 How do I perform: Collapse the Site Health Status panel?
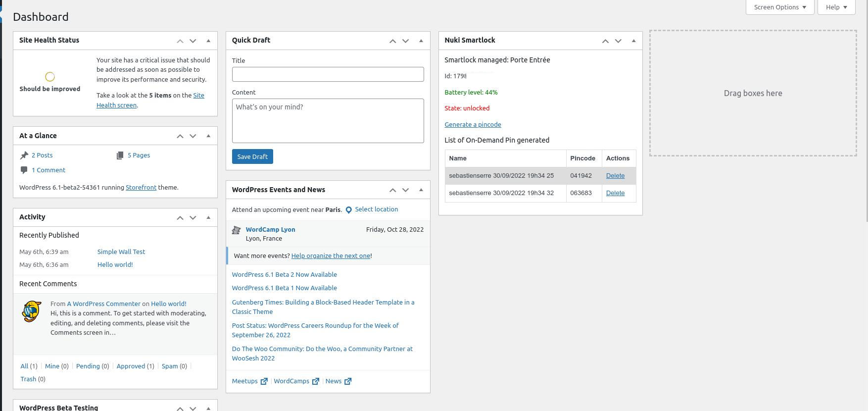click(208, 41)
